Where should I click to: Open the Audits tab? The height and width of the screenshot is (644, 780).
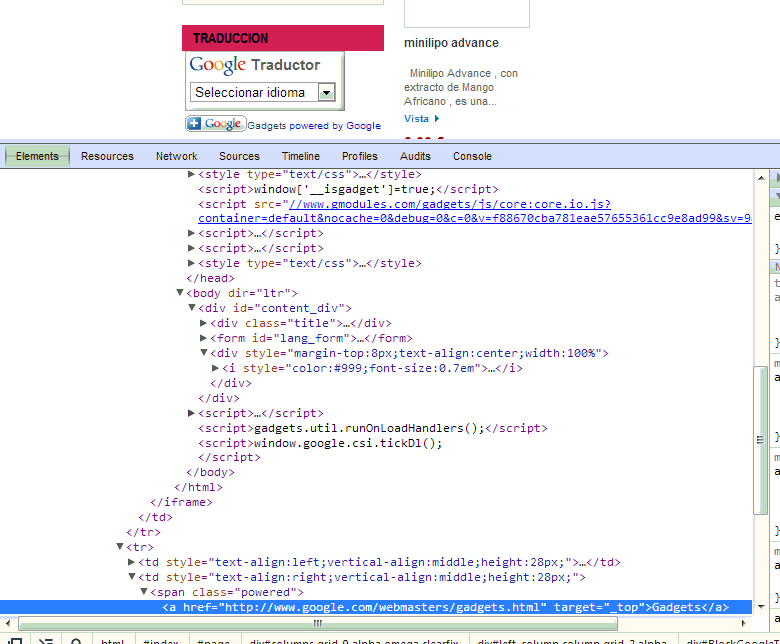point(415,156)
